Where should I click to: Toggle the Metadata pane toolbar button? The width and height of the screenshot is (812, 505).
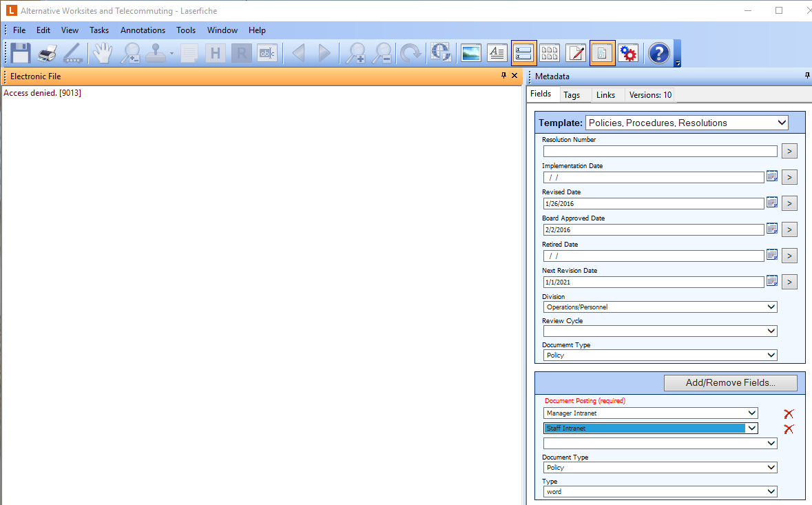523,53
